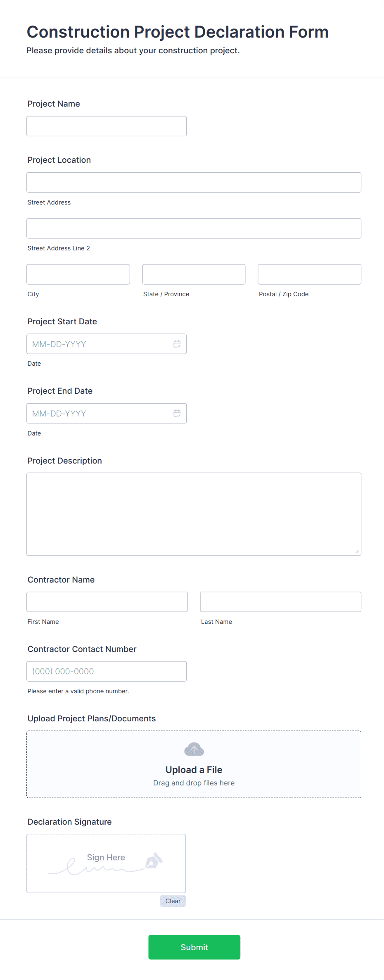Viewport: 384px width, 980px height.
Task: Click the Street Address Line 2 field
Action: pos(193,228)
